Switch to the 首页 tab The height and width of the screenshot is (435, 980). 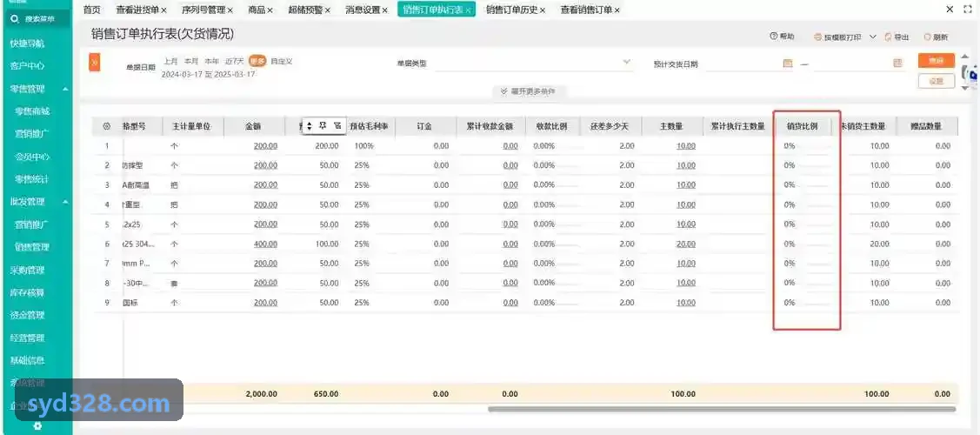click(x=92, y=10)
